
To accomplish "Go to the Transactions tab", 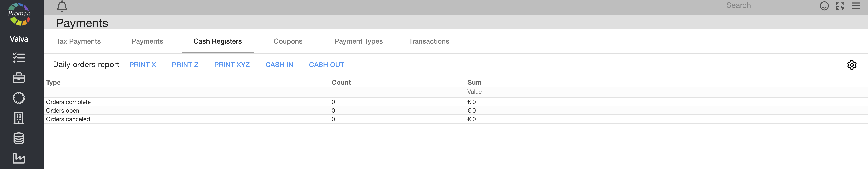I will [x=429, y=41].
